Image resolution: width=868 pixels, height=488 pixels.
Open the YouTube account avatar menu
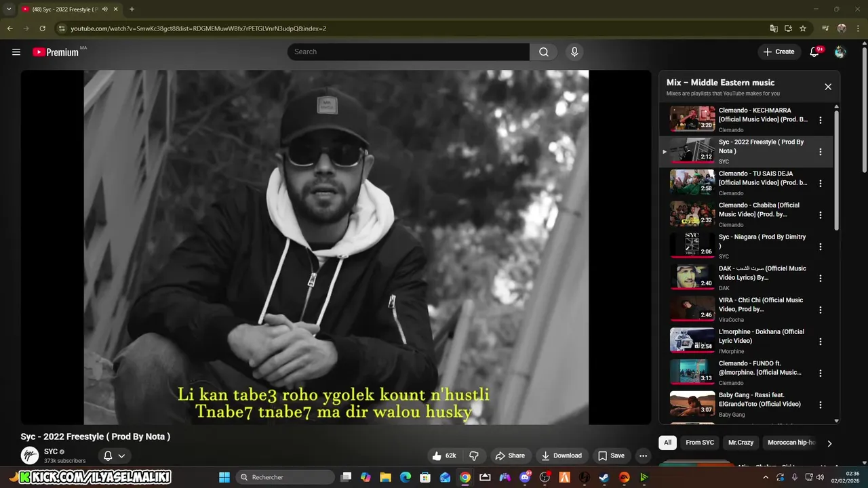pos(840,52)
